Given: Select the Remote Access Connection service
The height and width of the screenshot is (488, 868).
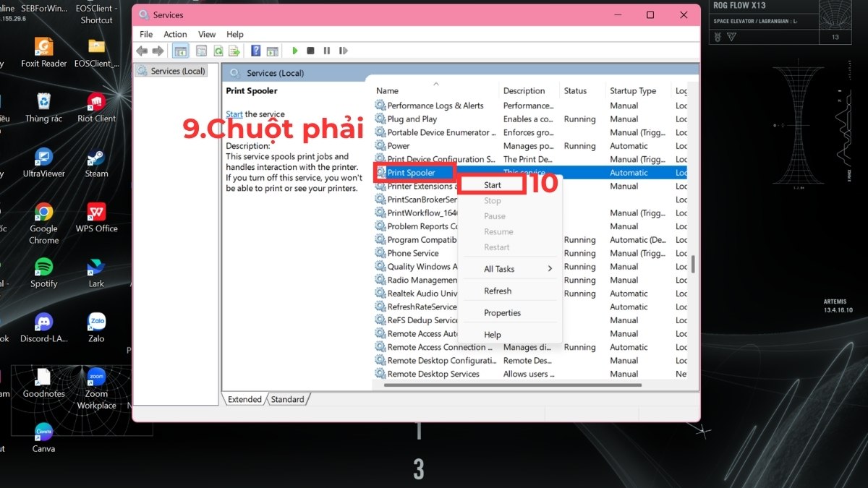Looking at the screenshot, I should (435, 347).
